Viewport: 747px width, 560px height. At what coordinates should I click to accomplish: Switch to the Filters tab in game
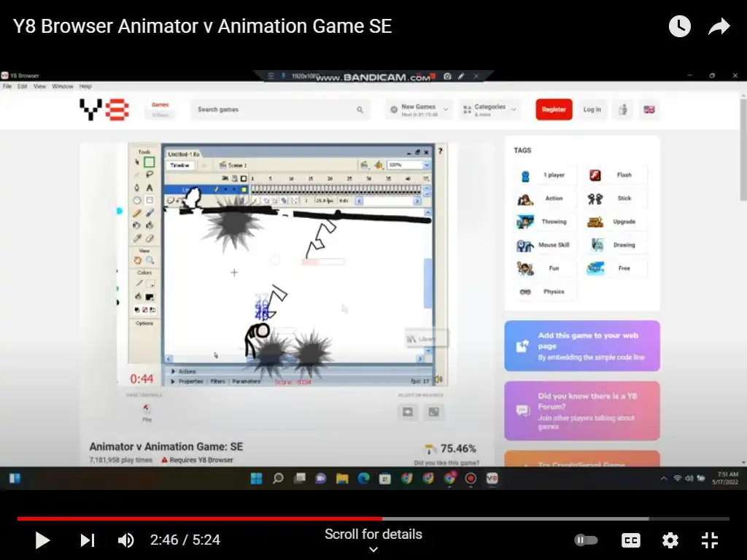click(x=217, y=381)
